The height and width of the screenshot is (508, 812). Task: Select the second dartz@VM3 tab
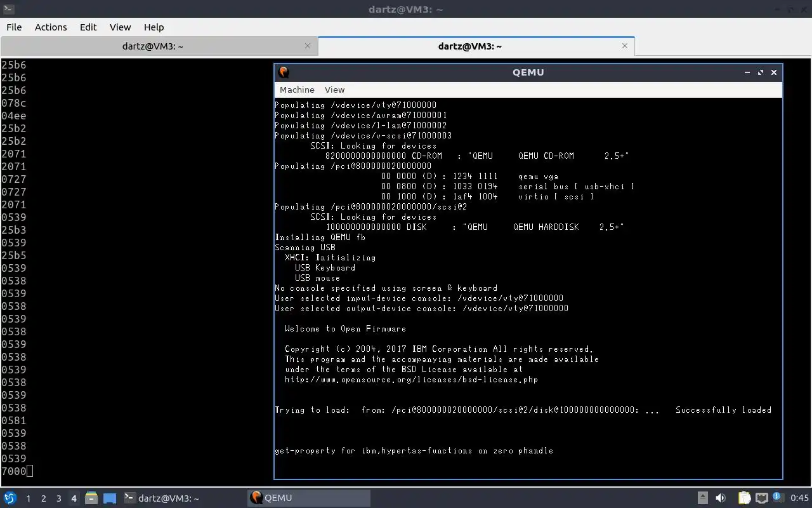476,46
